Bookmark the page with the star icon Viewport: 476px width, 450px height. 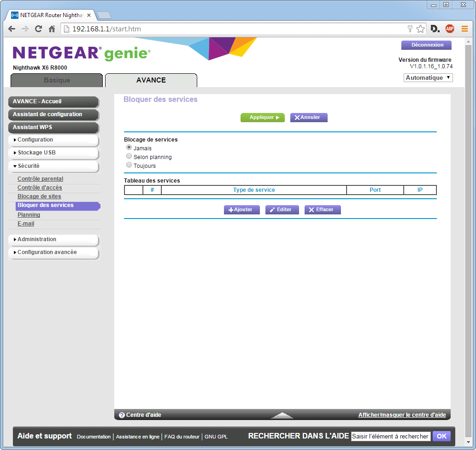[420, 29]
